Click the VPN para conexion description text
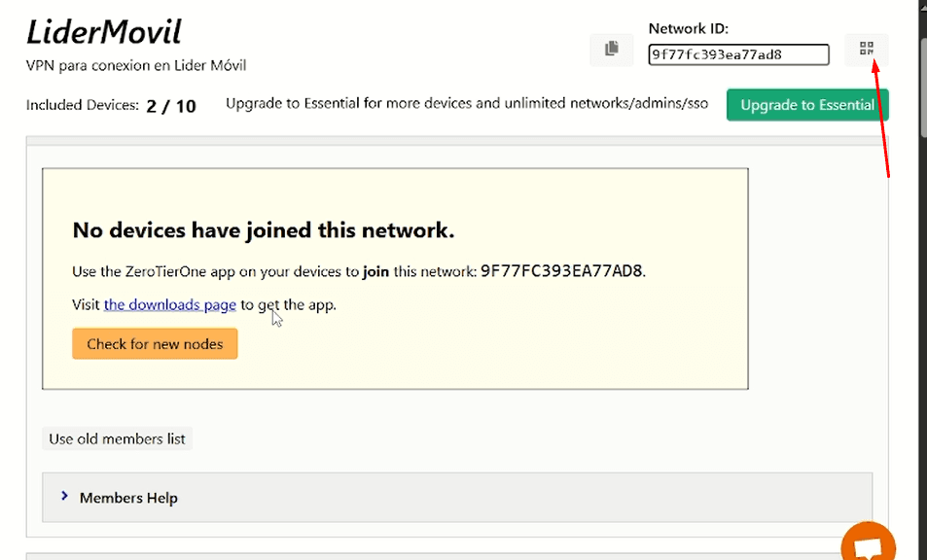Image resolution: width=927 pixels, height=560 pixels. click(136, 66)
